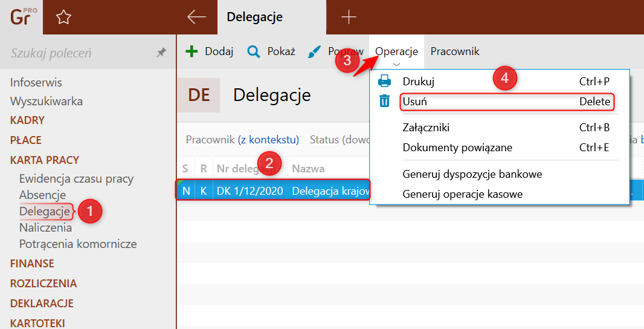
Task: Click the Pracownik toolbar item
Action: 455,51
